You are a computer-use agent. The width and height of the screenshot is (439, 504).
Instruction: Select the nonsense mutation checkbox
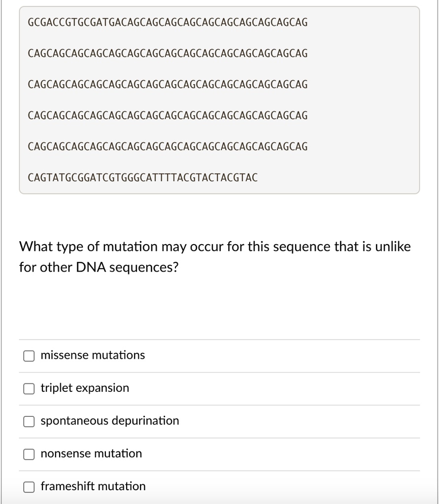pyautogui.click(x=29, y=454)
